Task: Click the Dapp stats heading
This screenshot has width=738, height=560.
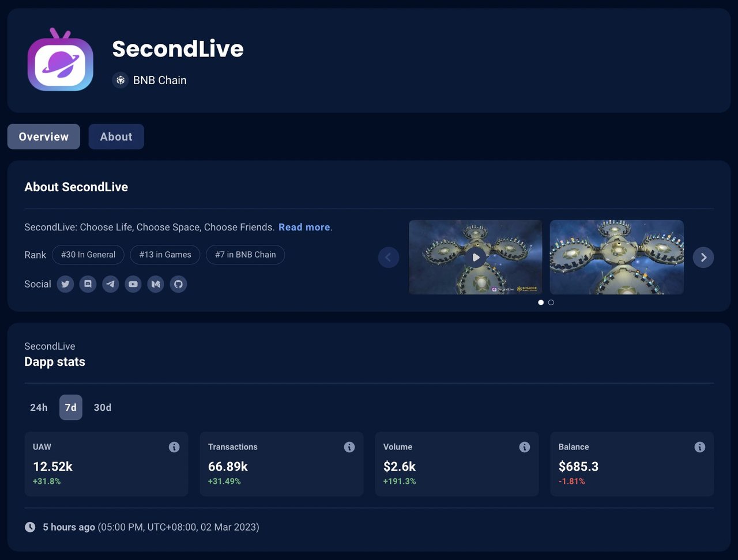Action: tap(55, 362)
